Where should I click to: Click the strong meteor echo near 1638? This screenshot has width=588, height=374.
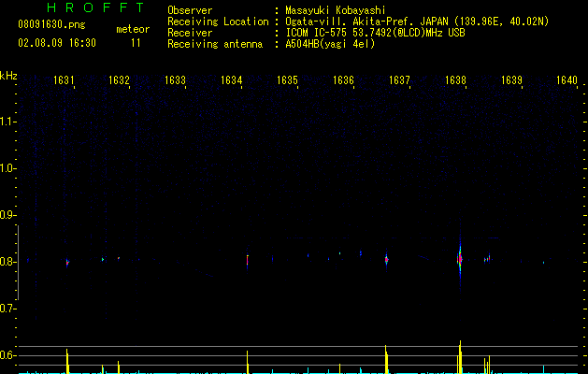tap(460, 259)
